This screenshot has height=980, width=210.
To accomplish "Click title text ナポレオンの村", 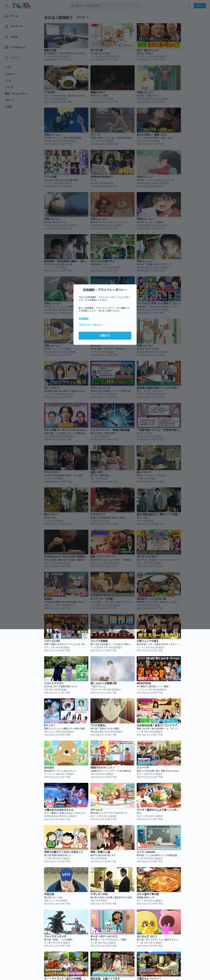I will pyautogui.click(x=99, y=894).
